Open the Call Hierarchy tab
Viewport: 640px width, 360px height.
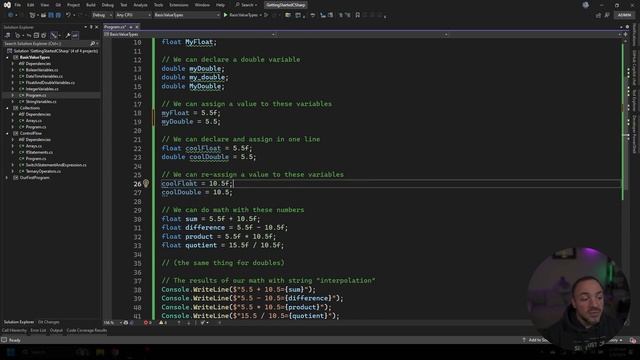click(x=14, y=331)
